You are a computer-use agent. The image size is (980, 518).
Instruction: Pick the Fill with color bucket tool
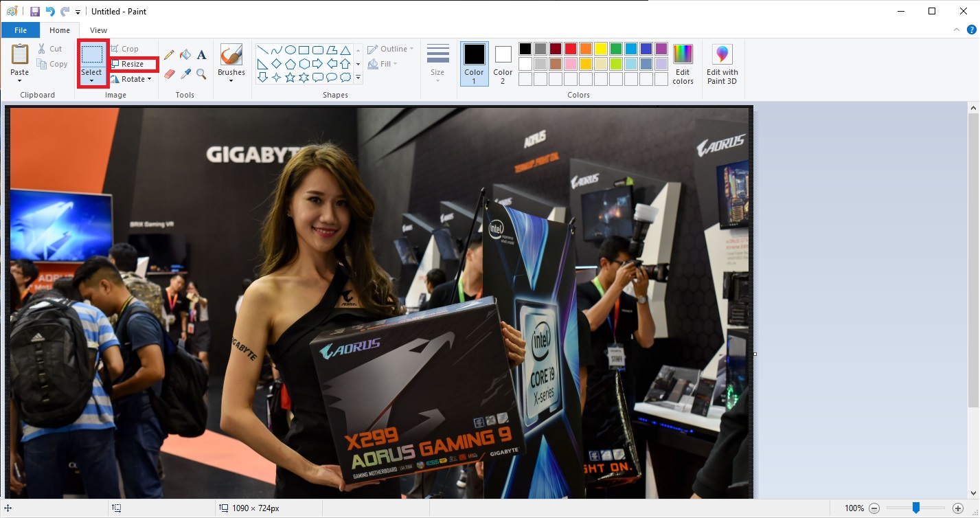click(185, 55)
